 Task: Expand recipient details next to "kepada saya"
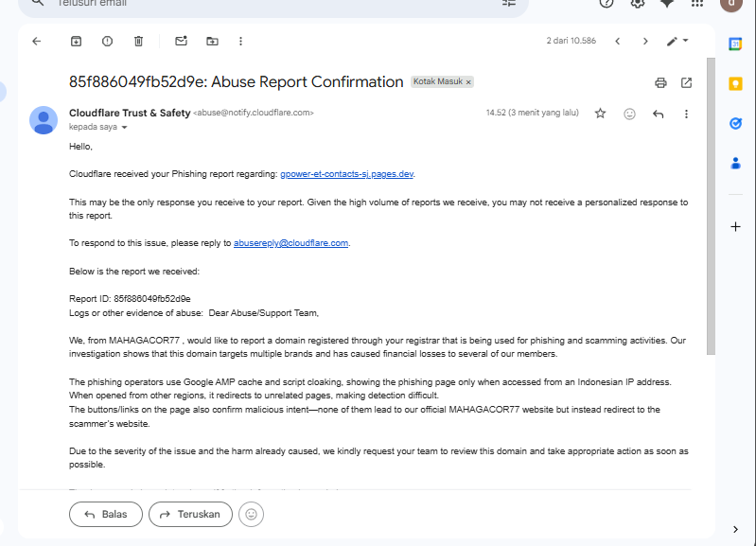[x=124, y=127]
